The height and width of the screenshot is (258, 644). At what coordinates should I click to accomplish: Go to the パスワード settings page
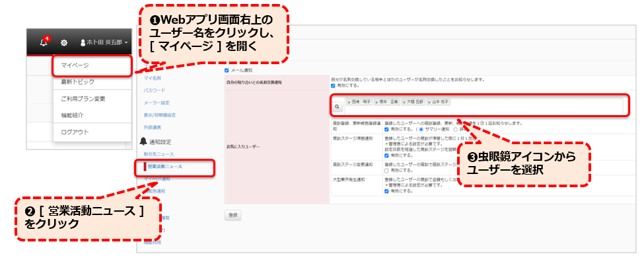point(155,90)
